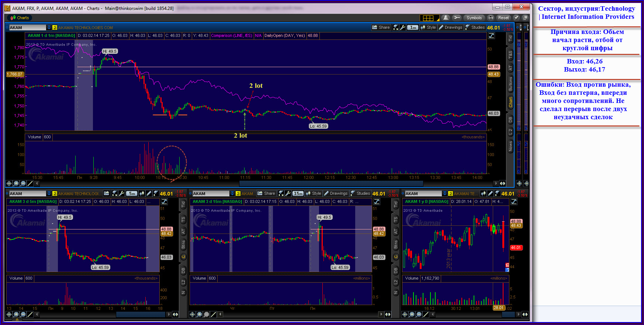Click the 5m chart horizontal scrollbar thumb
Image resolution: width=644 pixels, height=325 pixels.
[141, 314]
